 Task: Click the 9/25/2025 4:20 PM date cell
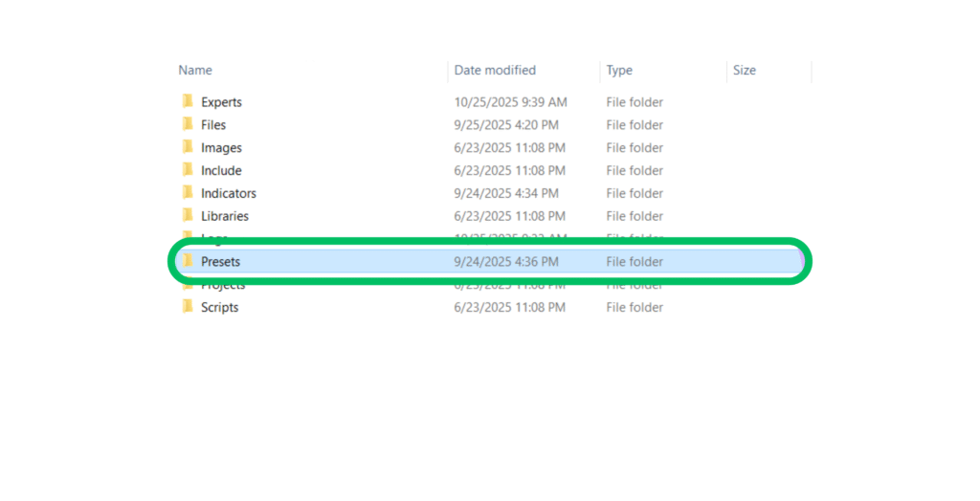point(506,124)
